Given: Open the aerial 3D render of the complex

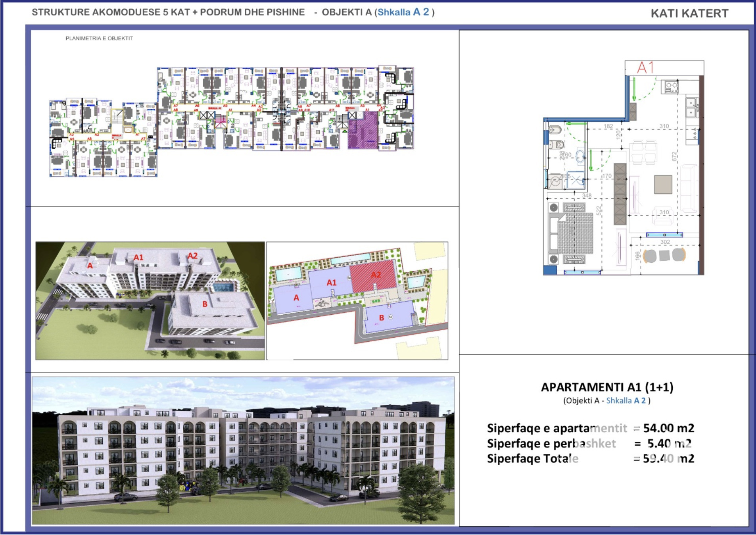Looking at the screenshot, I should 150,301.
